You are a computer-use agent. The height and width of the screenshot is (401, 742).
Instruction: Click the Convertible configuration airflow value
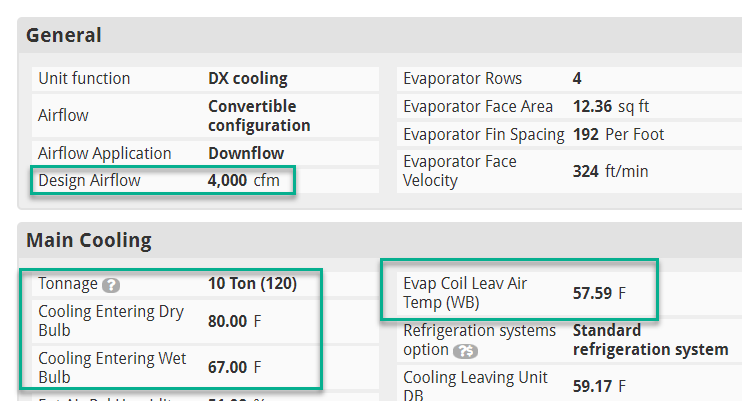click(259, 116)
